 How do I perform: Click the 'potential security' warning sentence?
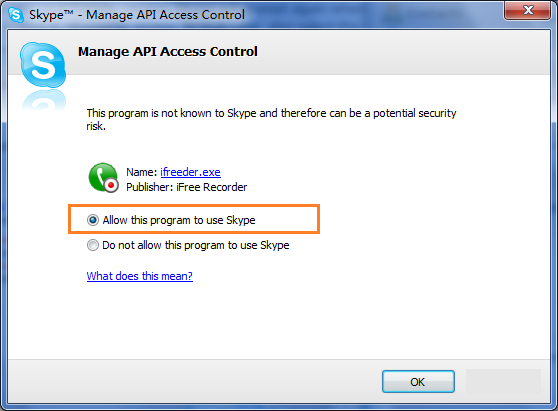271,119
